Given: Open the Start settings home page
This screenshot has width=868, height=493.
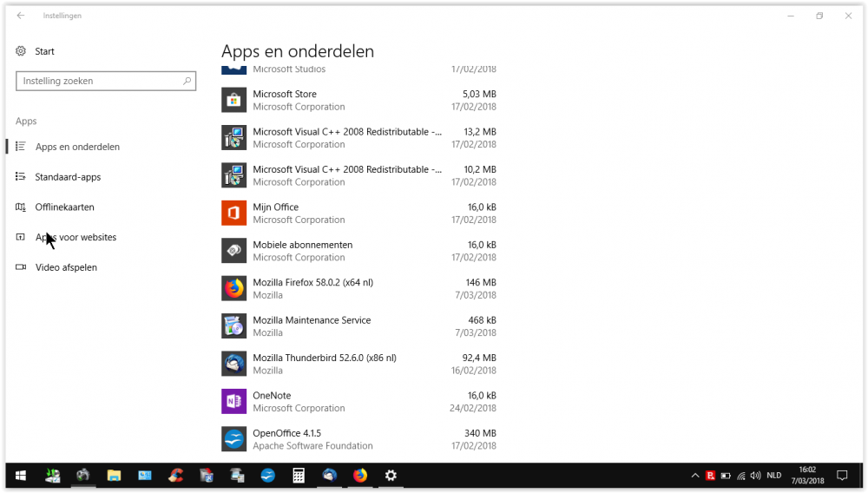Looking at the screenshot, I should pos(44,51).
